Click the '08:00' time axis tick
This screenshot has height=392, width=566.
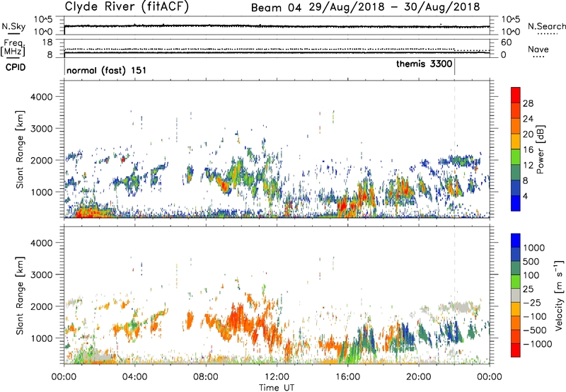click(205, 376)
